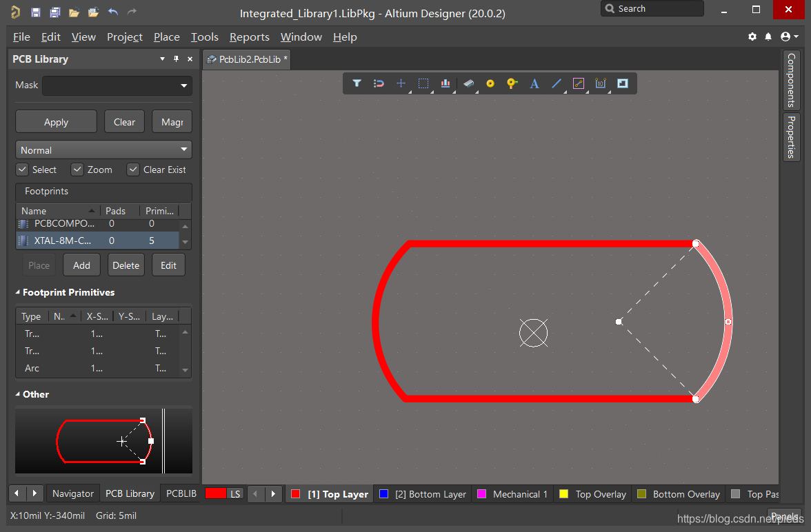Click the red current layer color swatch
811x532 pixels.
pos(216,493)
